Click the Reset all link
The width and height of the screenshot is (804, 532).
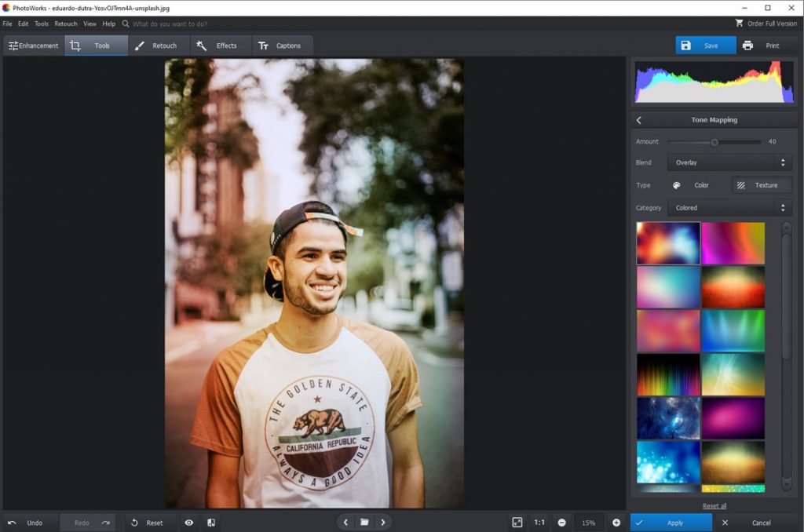click(713, 505)
